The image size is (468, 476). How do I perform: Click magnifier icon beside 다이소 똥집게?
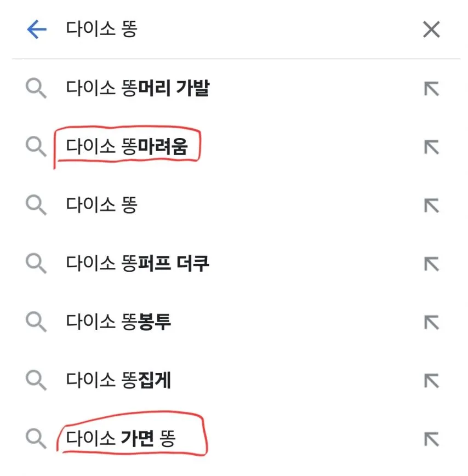click(x=36, y=380)
